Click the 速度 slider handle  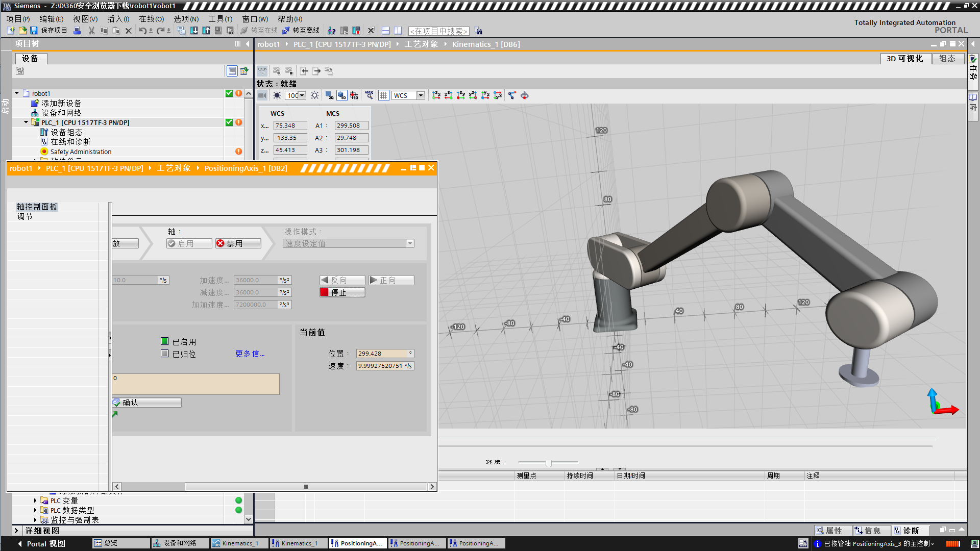click(x=548, y=463)
